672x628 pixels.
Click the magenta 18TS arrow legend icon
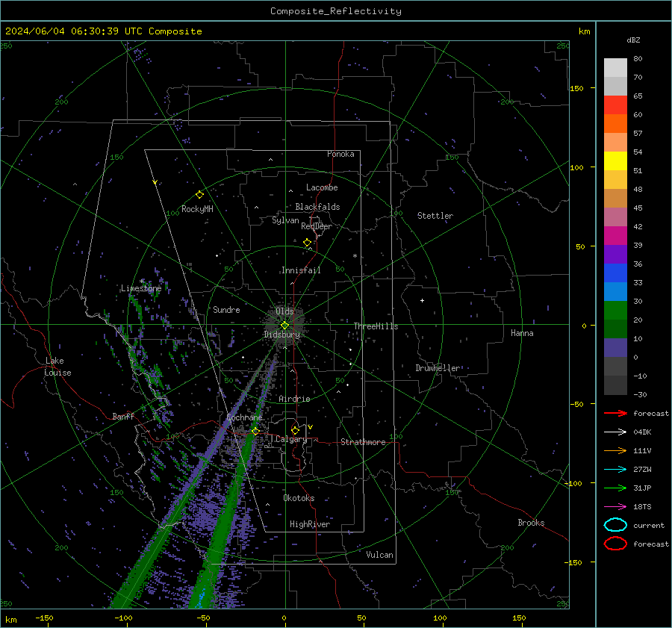click(615, 507)
